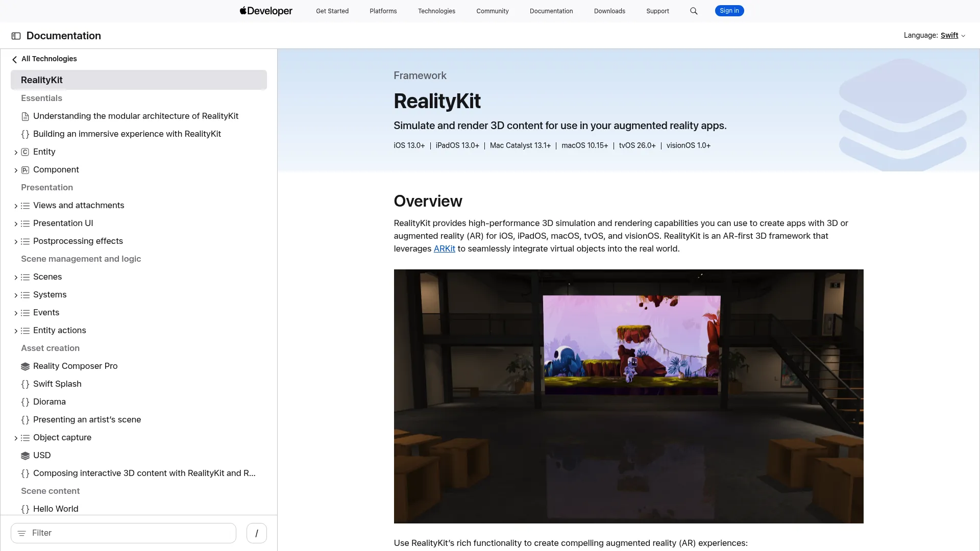This screenshot has width=980, height=551.
Task: Click the braces icon beside Diorama
Action: [x=25, y=402]
